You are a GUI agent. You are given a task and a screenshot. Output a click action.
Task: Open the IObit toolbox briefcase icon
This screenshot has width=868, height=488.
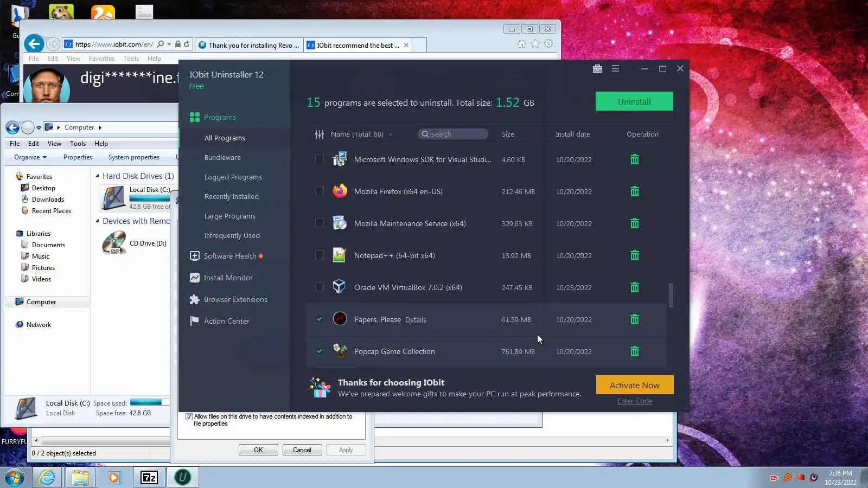click(597, 68)
